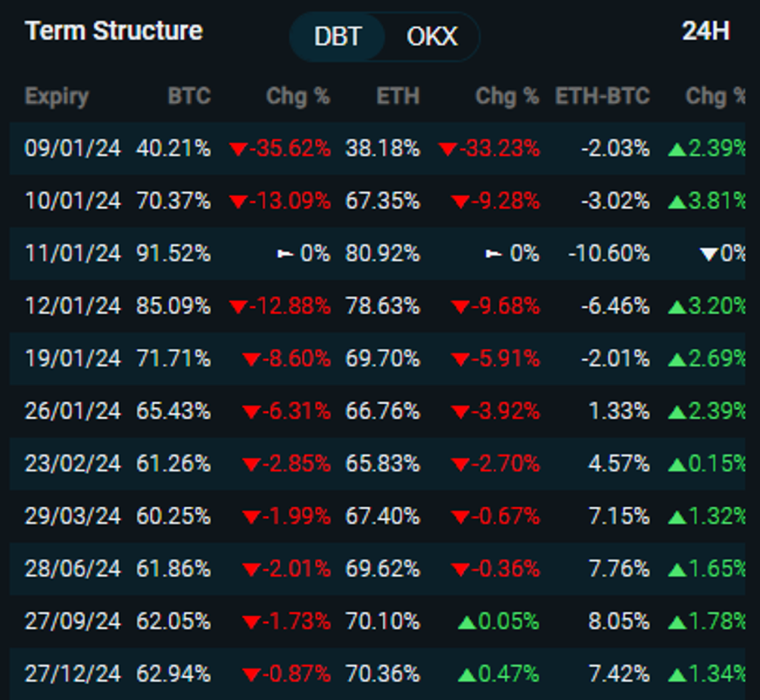Click green up arrow beside 0.05%
Image resolution: width=760 pixels, height=700 pixels.
click(467, 621)
